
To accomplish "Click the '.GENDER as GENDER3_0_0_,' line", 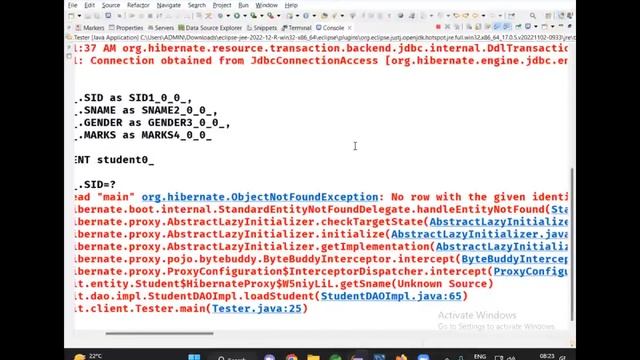I will (153, 123).
